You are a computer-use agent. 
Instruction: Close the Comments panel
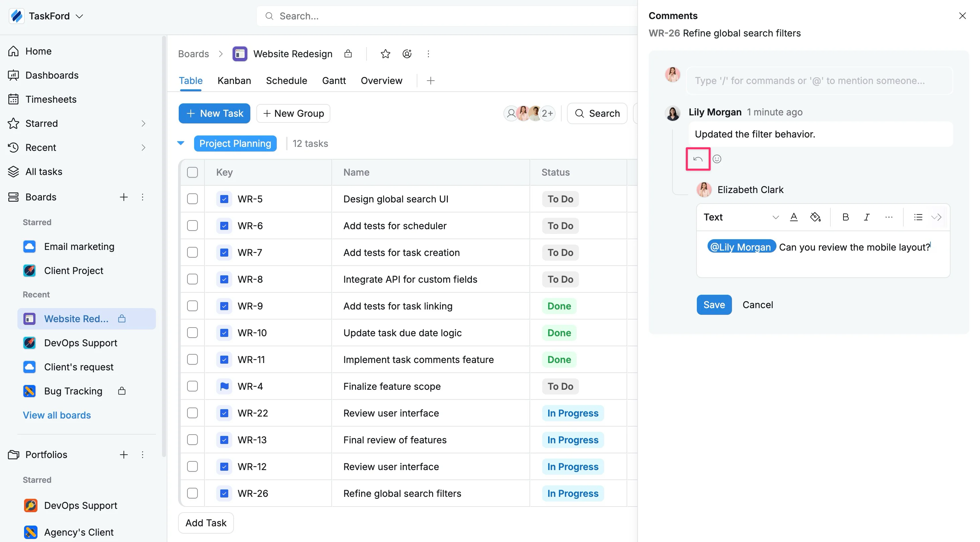(962, 16)
